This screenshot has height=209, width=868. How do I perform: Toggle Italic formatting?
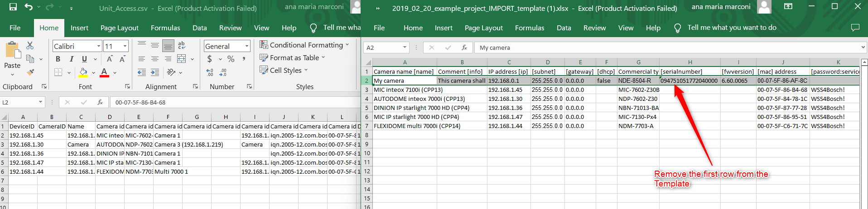point(71,59)
